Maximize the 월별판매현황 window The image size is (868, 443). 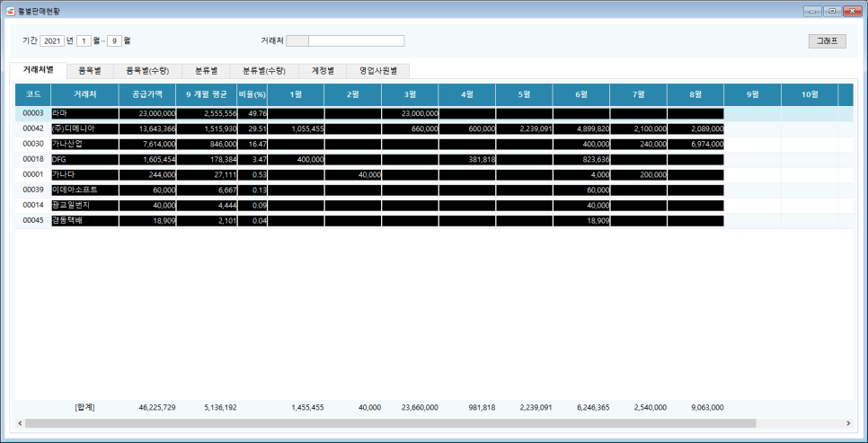pyautogui.click(x=831, y=11)
